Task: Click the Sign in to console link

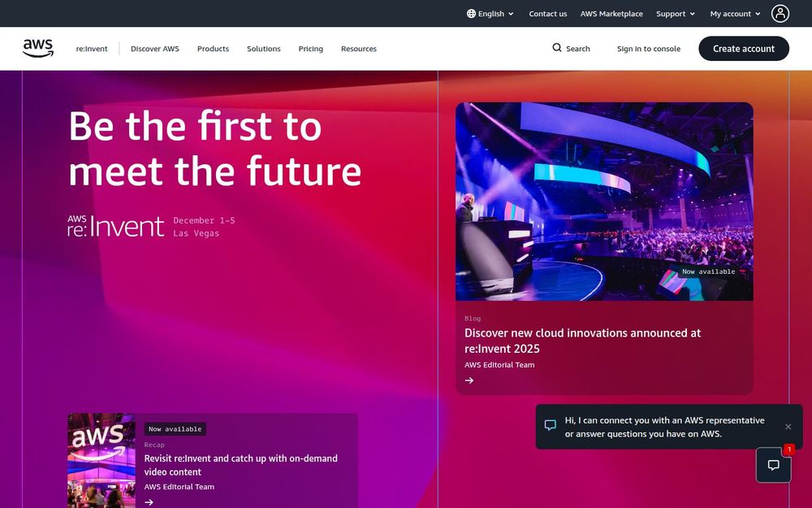Action: tap(648, 49)
